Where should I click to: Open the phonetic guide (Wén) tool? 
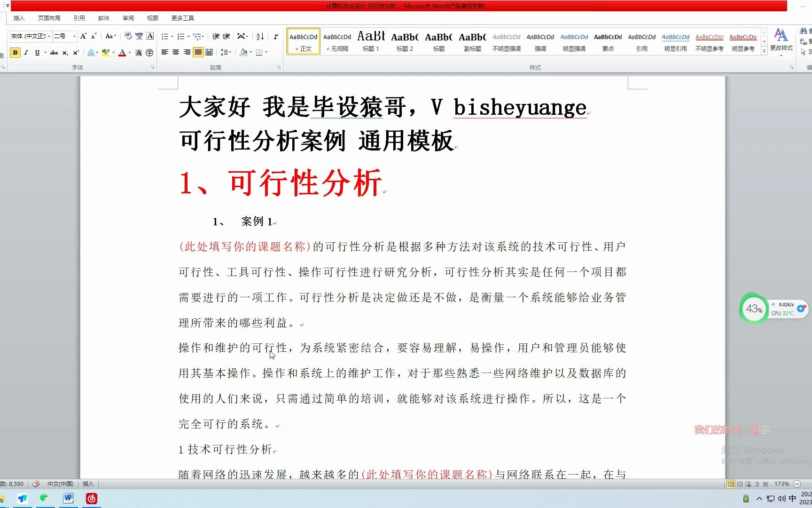coord(139,36)
